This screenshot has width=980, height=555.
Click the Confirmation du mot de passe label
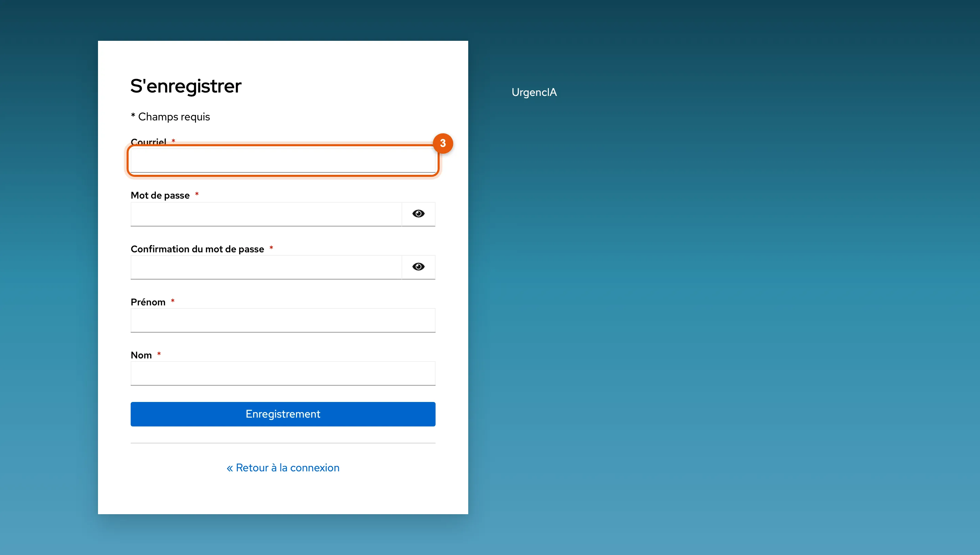(x=197, y=249)
